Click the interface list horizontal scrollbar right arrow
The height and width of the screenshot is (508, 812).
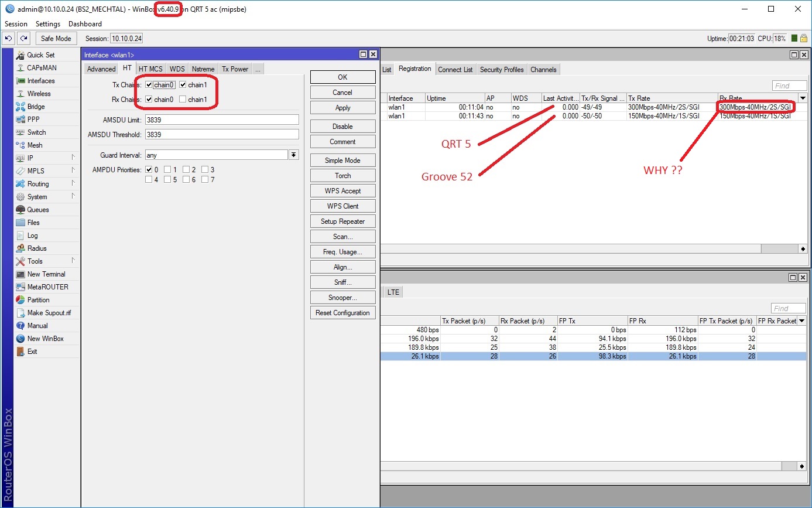(x=801, y=466)
